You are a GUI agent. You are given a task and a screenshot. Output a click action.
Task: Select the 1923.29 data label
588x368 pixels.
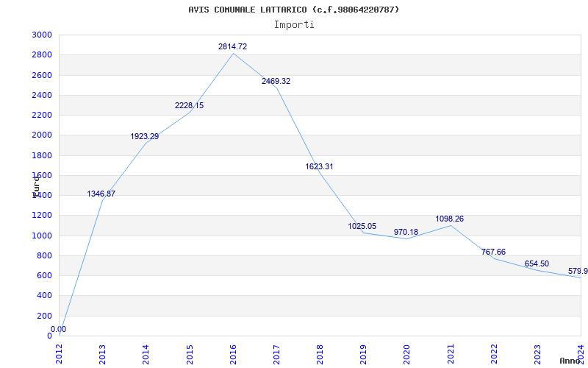tap(145, 137)
